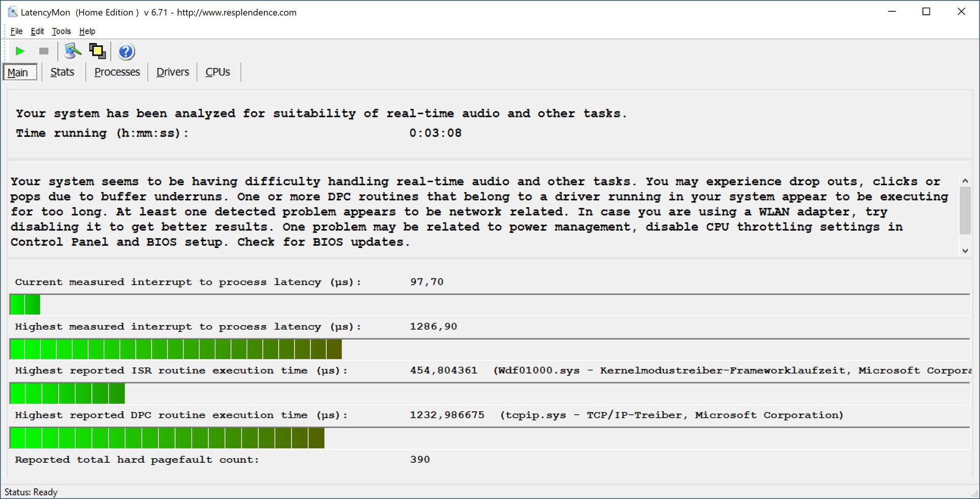980x499 pixels.
Task: Click the highest DPC execution time bar
Action: tap(489, 438)
